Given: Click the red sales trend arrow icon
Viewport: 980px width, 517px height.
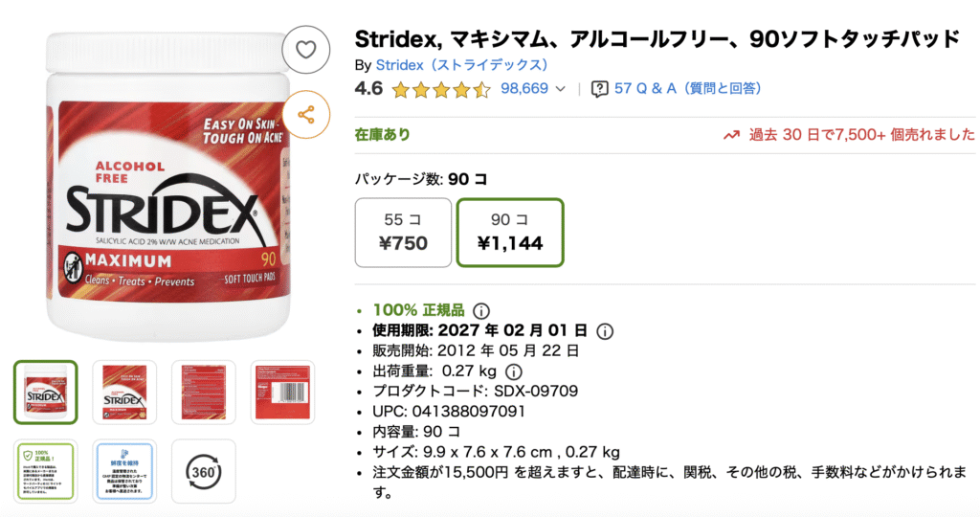Looking at the screenshot, I should [x=731, y=135].
